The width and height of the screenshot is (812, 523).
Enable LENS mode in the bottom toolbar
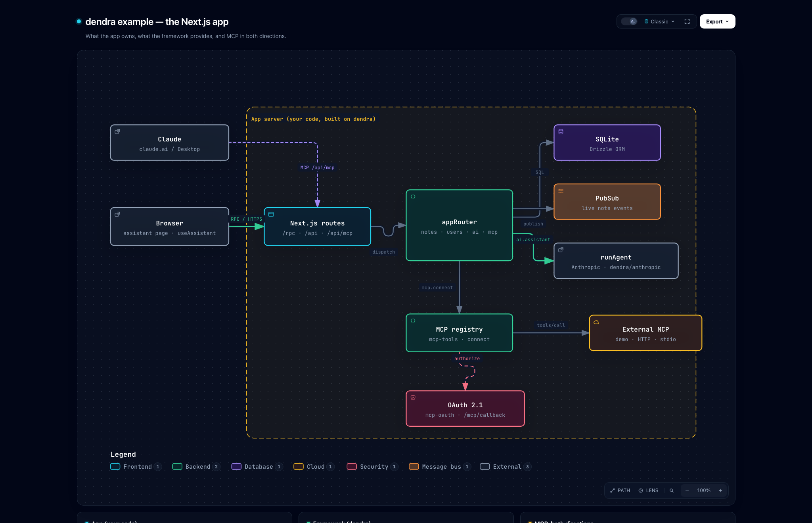(649, 491)
